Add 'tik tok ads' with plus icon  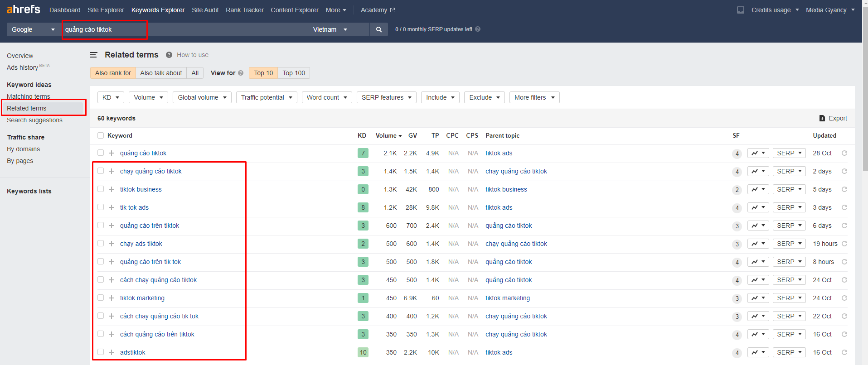click(112, 207)
